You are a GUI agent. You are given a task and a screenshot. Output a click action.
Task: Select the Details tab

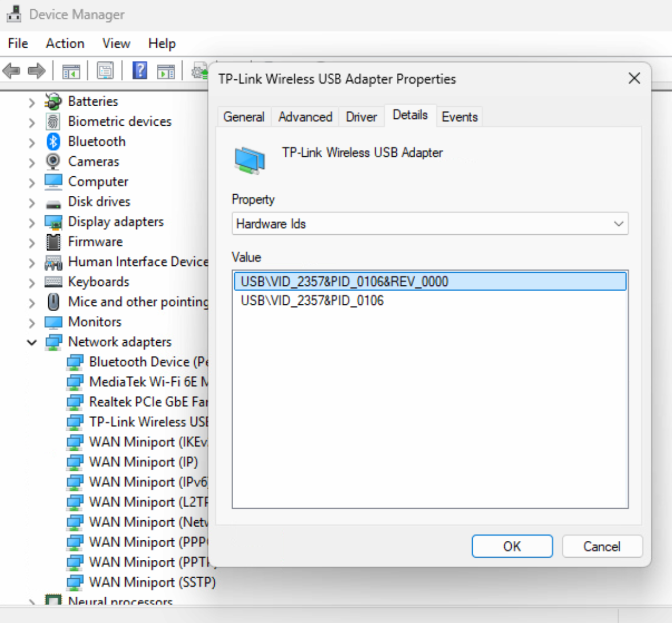(x=410, y=115)
